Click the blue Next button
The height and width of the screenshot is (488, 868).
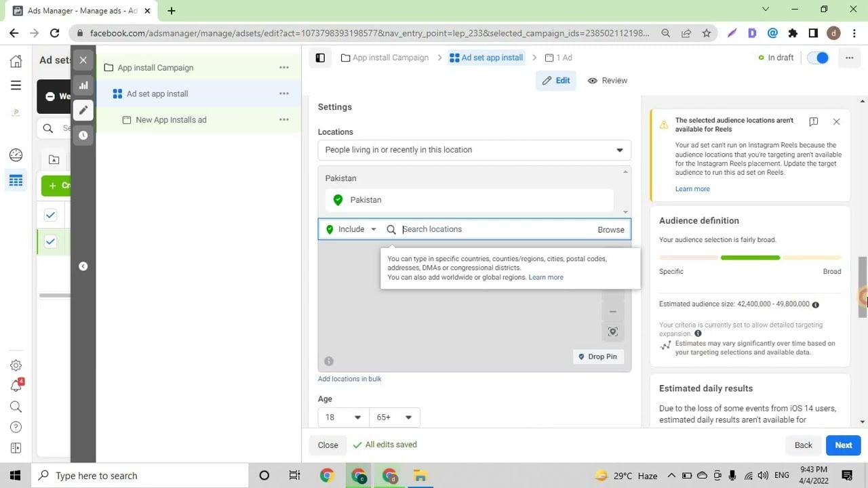click(x=843, y=445)
